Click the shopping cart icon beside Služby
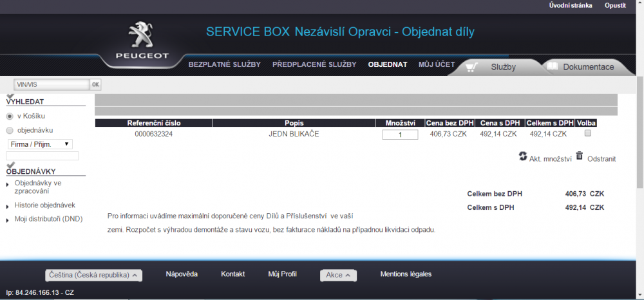Screen dimensions: 644x300 [x=473, y=68]
